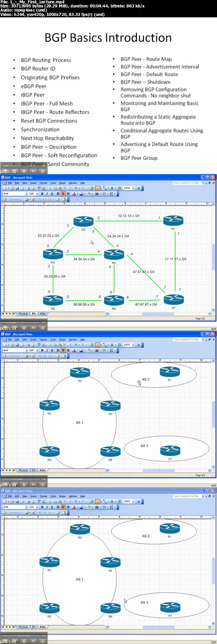Open 100% zoom dropdown in bottom Visio window
Screen dimensions: 217x644
click(133, 501)
